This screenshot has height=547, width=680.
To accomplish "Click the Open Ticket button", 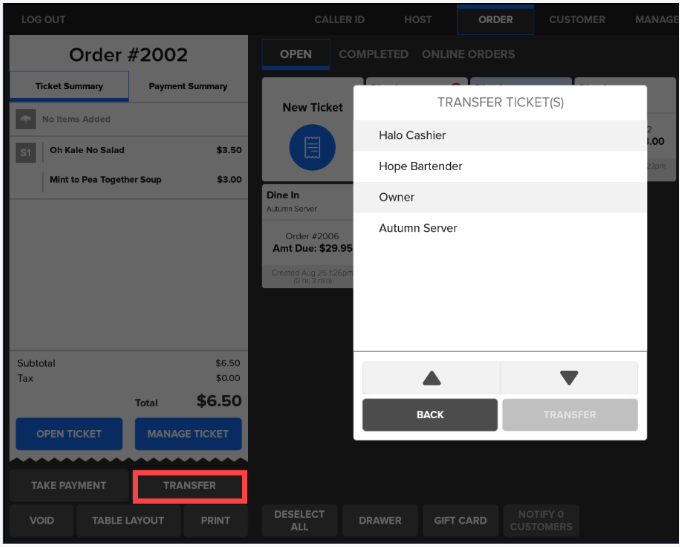I will 69,434.
